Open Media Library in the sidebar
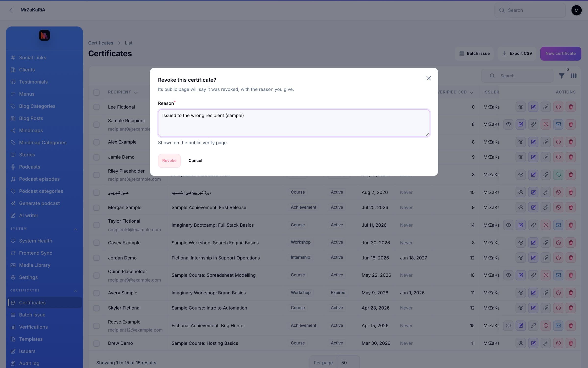Screen dimensions: 588x368 tap(44, 265)
